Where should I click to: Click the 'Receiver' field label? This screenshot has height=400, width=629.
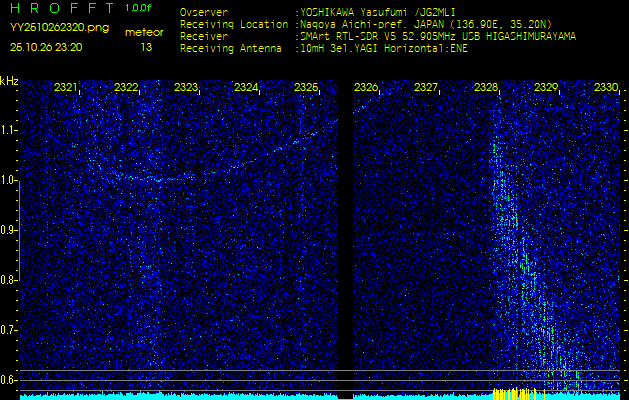pos(204,37)
